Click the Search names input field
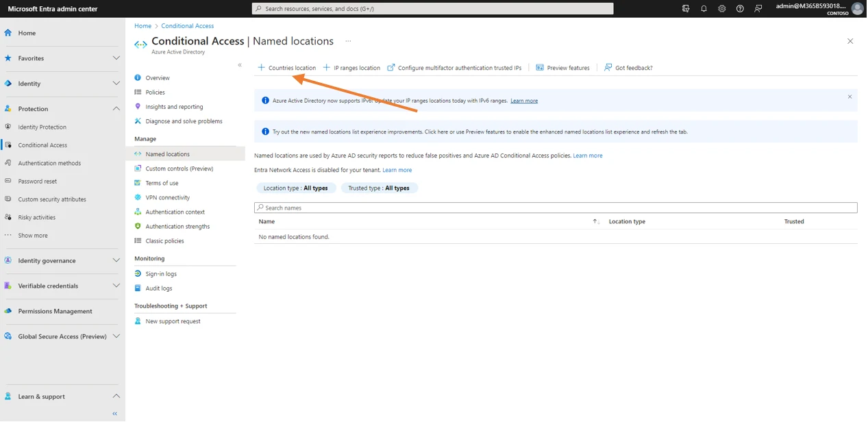This screenshot has height=422, width=868. coord(555,208)
